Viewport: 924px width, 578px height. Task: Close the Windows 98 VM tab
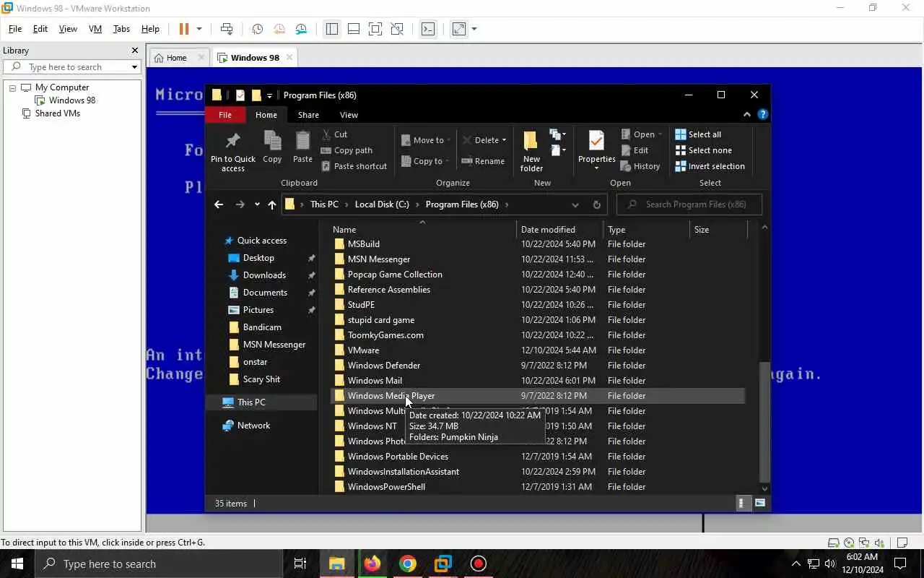(289, 57)
